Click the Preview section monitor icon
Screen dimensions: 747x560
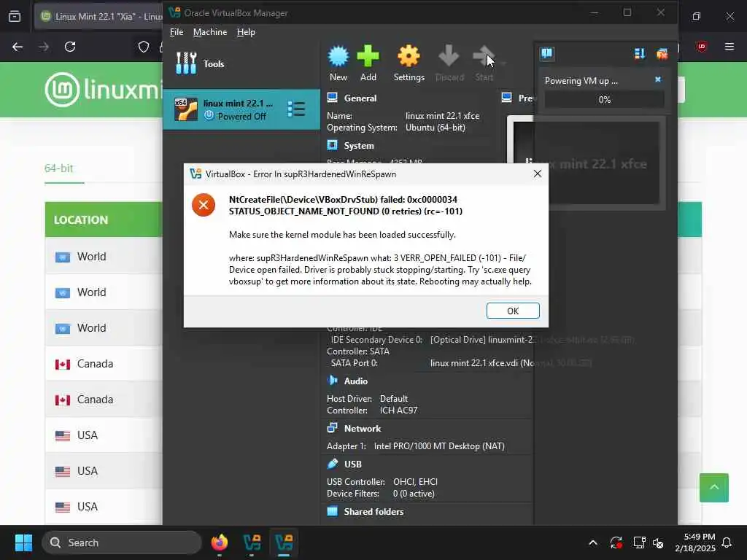click(x=507, y=98)
